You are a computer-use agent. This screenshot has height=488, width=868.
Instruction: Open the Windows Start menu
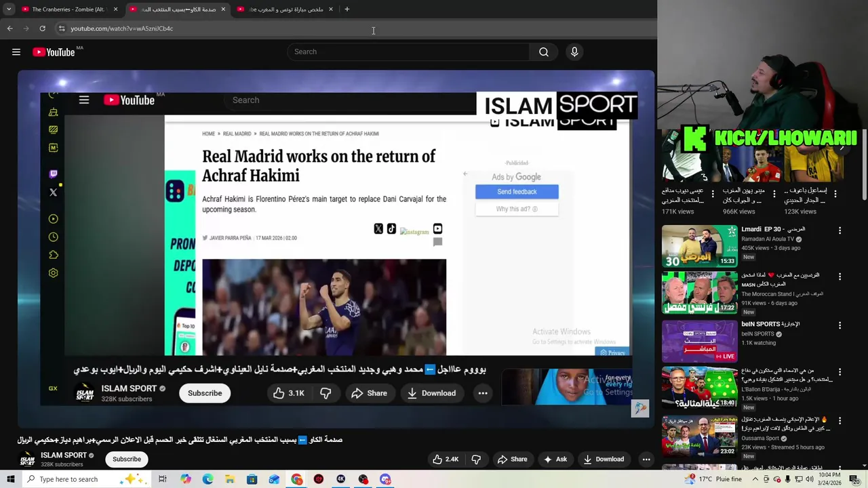click(x=10, y=479)
